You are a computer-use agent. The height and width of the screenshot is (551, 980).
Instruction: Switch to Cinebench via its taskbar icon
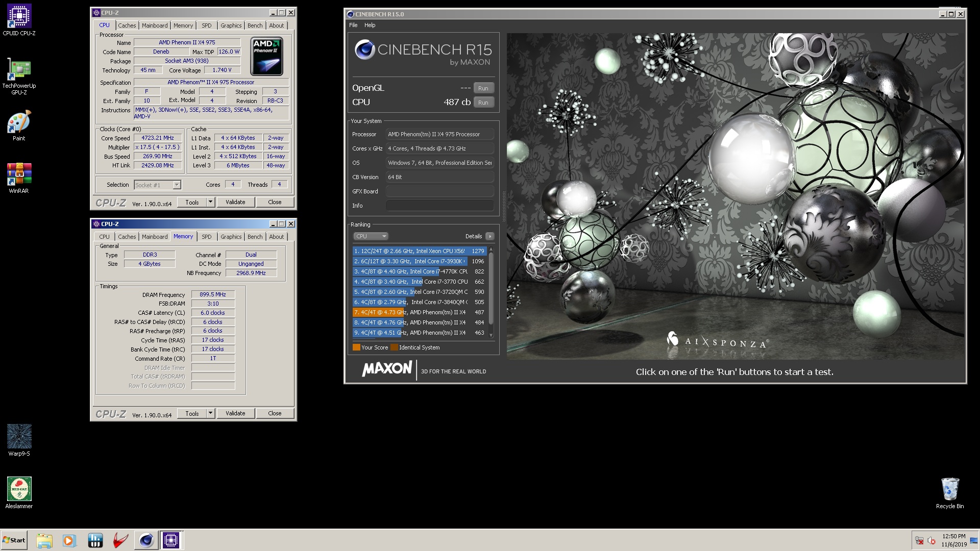(146, 540)
